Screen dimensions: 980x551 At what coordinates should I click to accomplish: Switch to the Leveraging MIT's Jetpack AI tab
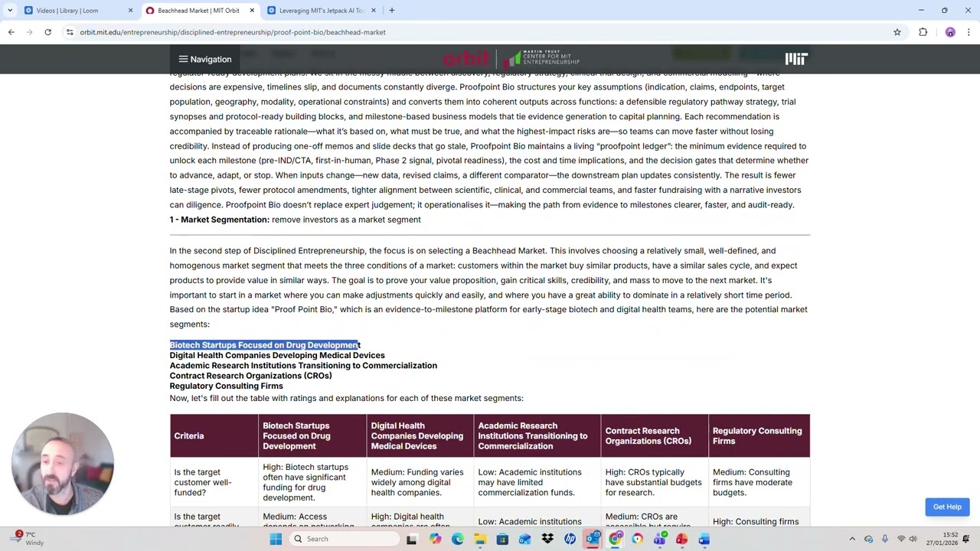click(320, 11)
